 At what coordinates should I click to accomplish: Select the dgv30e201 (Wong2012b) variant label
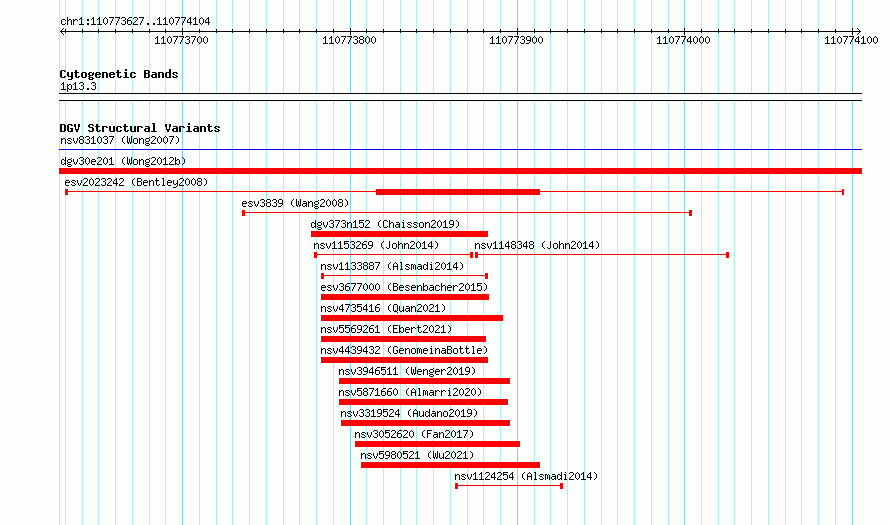[123, 161]
